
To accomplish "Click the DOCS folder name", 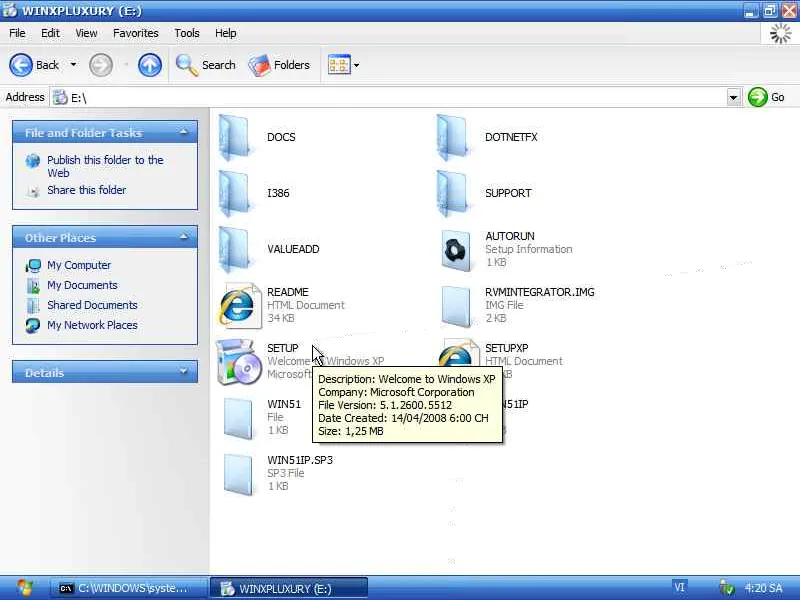I will click(x=281, y=137).
